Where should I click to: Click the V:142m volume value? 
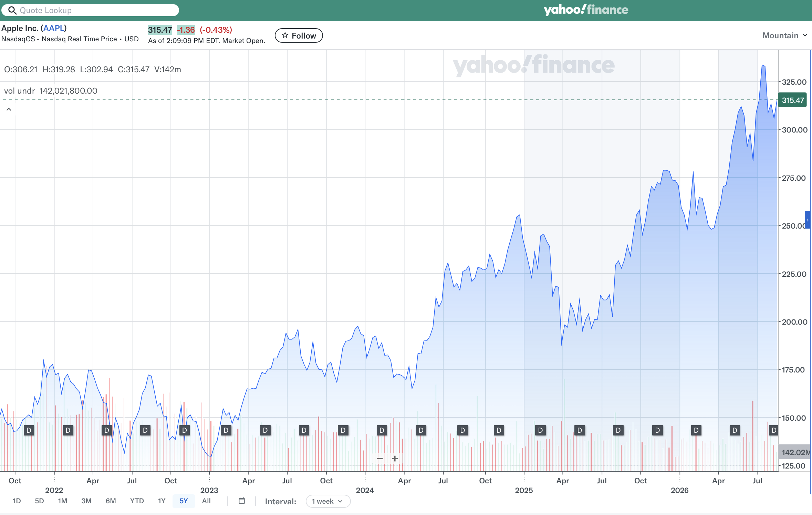click(168, 70)
